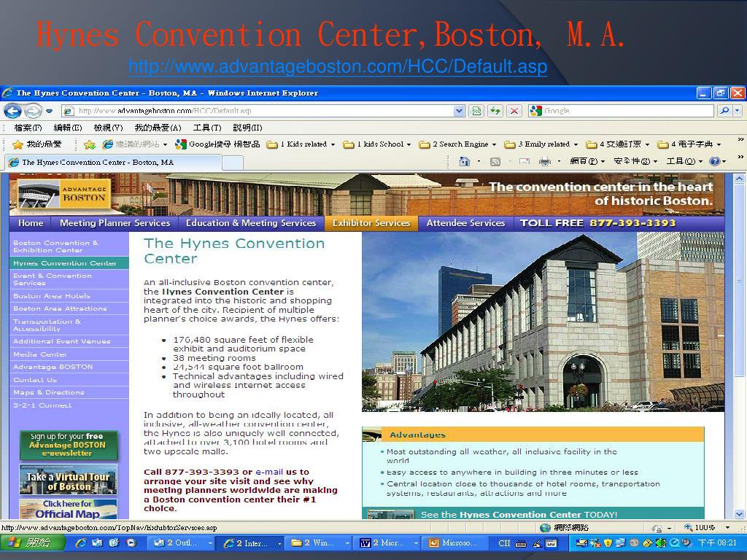Click the 我的最愛 favorites star button
Screen dimensions: 747x560
coord(37,144)
